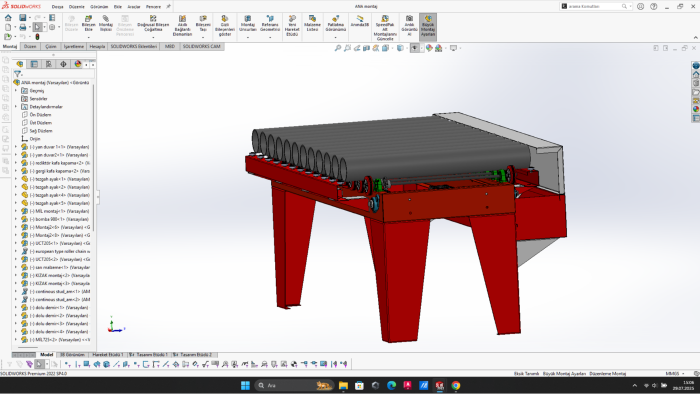Switch to Çizim tab

point(50,46)
